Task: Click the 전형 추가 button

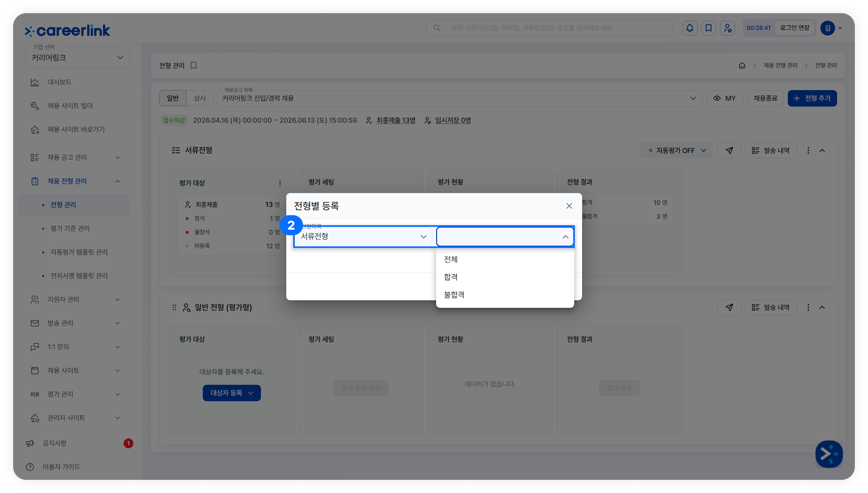Action: [812, 98]
